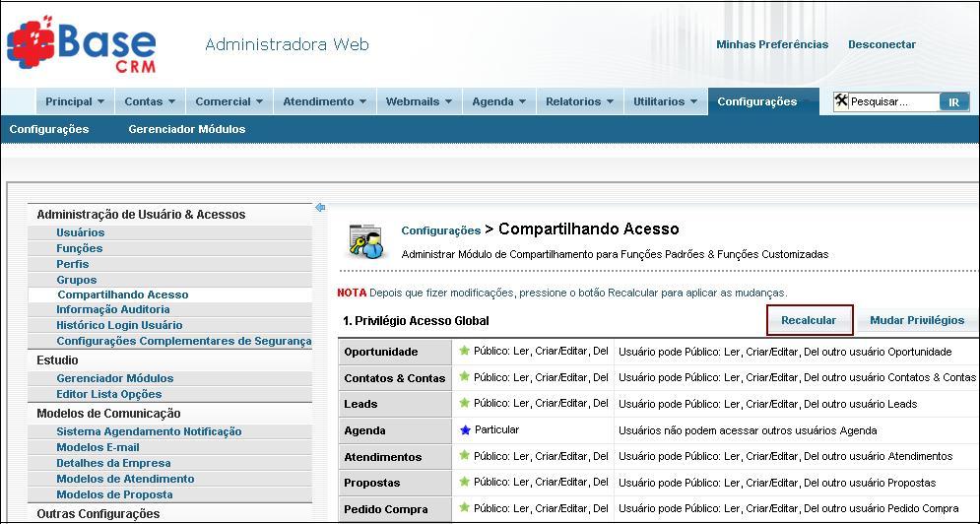This screenshot has height=524, width=980.
Task: Click the green star in the Propostas row
Action: [464, 483]
